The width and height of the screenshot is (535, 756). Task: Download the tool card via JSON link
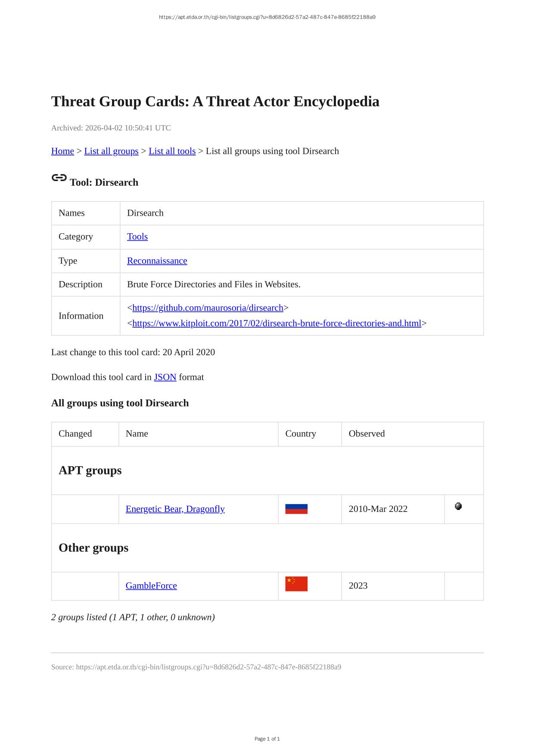(x=165, y=377)
